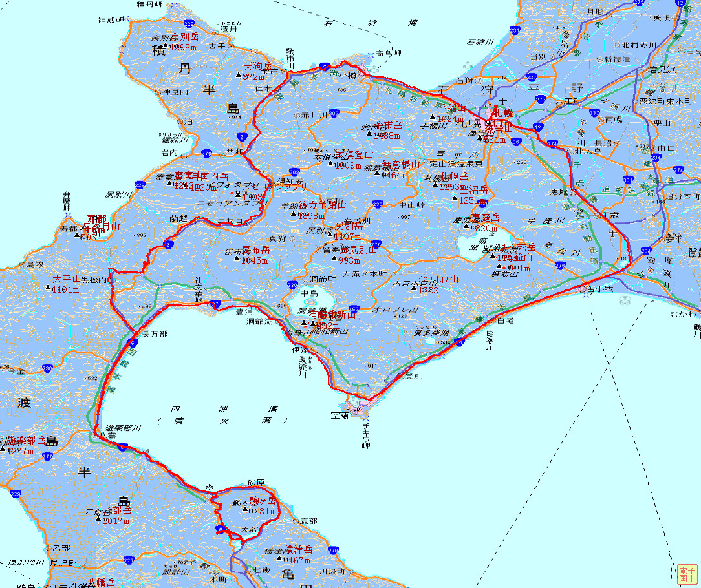The width and height of the screenshot is (701, 588).
Task: Click the route 453 shield east of 洞爺湖
Action: tap(354, 308)
